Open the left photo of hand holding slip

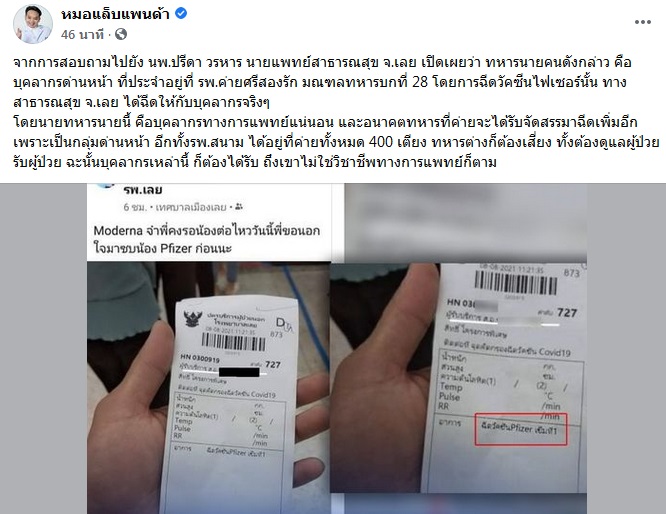tap(209, 387)
